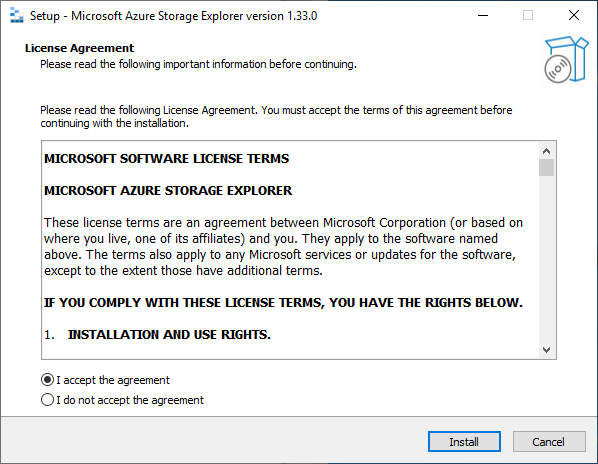
Task: Choose "I do not accept the agreement"
Action: point(47,400)
